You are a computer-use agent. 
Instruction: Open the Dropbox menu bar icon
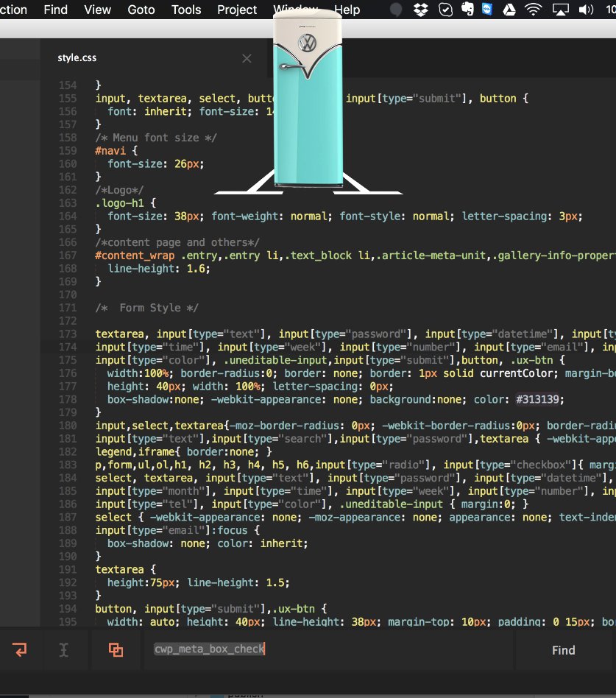coord(421,10)
